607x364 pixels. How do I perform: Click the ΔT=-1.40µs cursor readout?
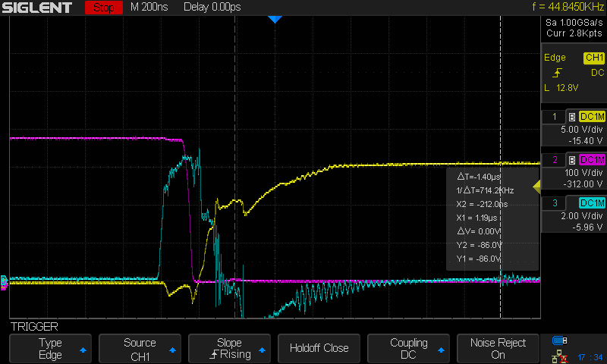[479, 177]
